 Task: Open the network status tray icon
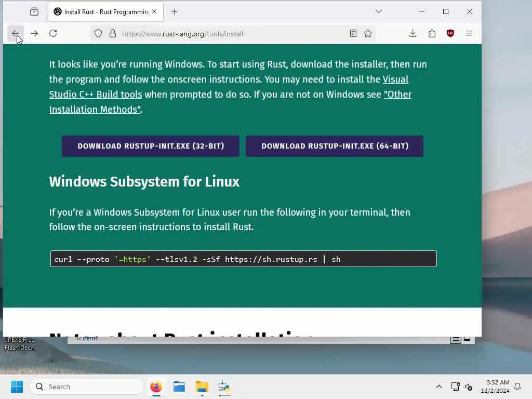(455, 387)
